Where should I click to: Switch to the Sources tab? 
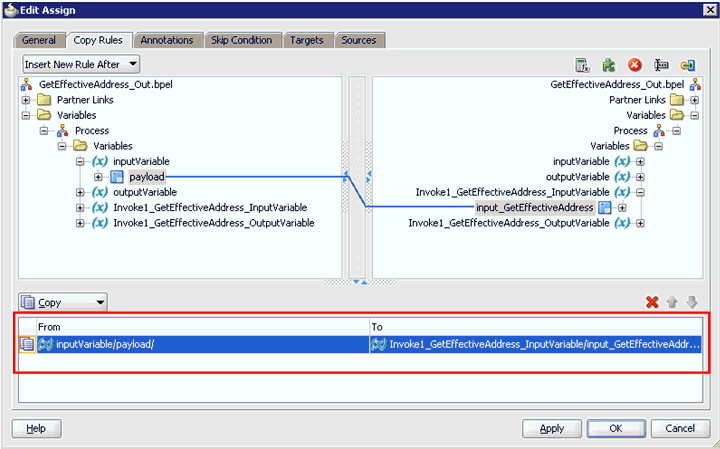[359, 40]
